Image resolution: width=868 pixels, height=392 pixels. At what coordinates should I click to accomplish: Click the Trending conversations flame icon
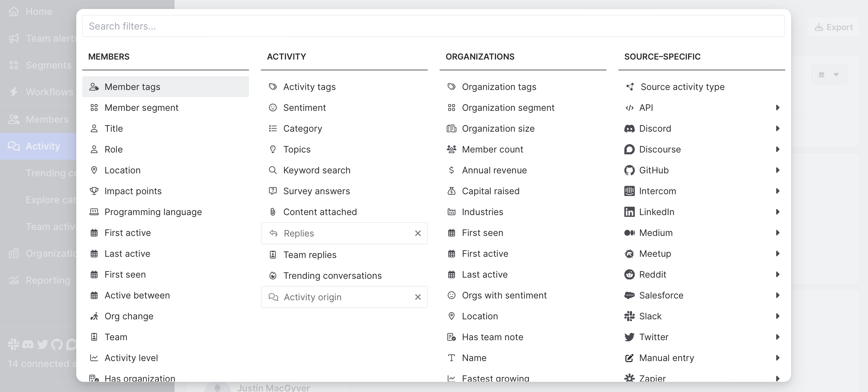(273, 276)
